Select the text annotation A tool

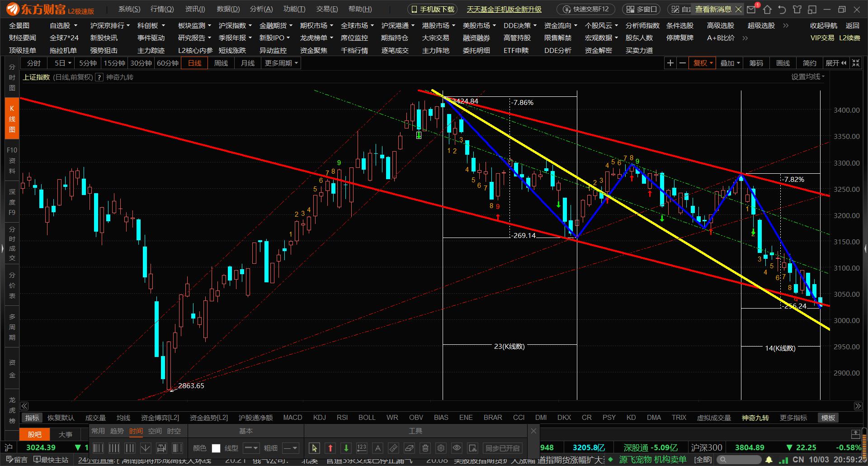pyautogui.click(x=378, y=448)
